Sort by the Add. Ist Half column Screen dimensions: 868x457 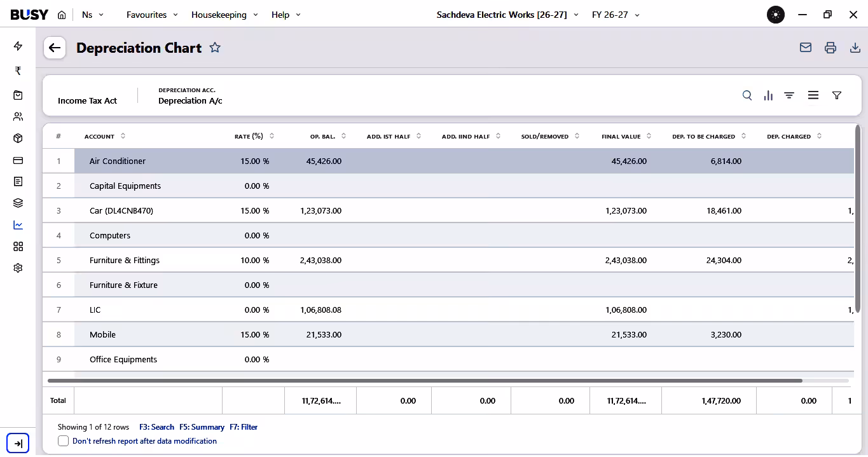coord(394,136)
